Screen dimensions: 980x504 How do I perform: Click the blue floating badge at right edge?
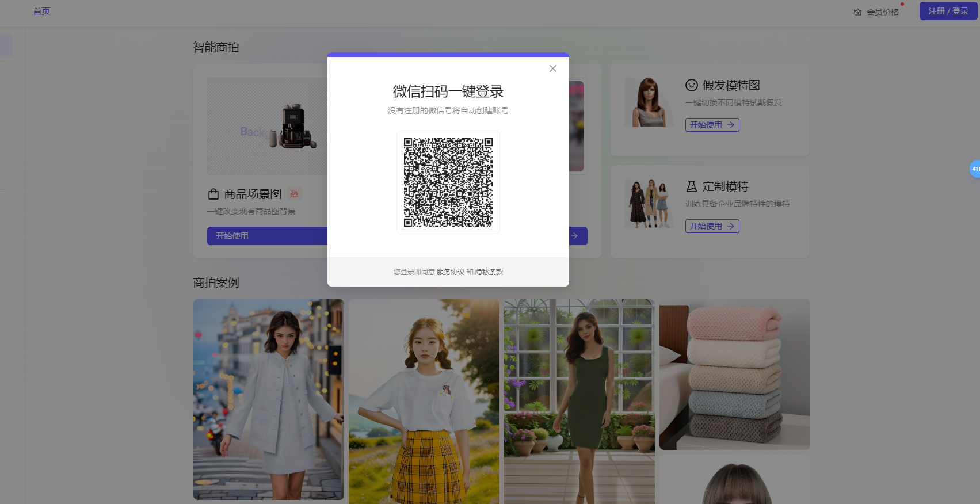(975, 169)
